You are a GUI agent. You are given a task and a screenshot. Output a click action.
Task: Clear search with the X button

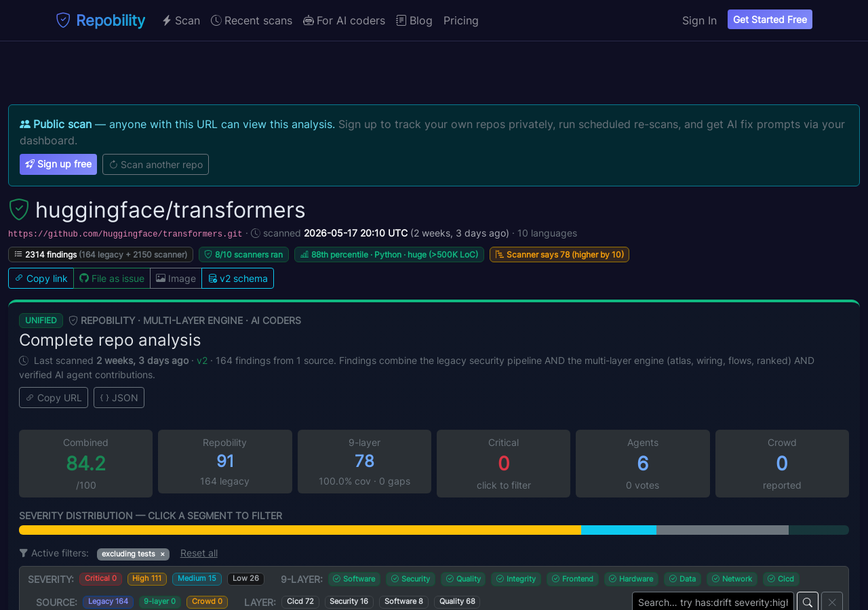point(832,602)
